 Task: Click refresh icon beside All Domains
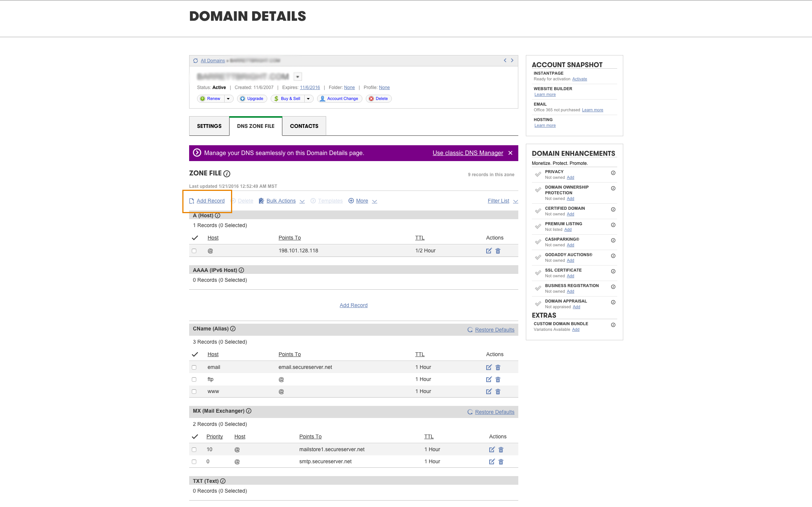point(196,61)
